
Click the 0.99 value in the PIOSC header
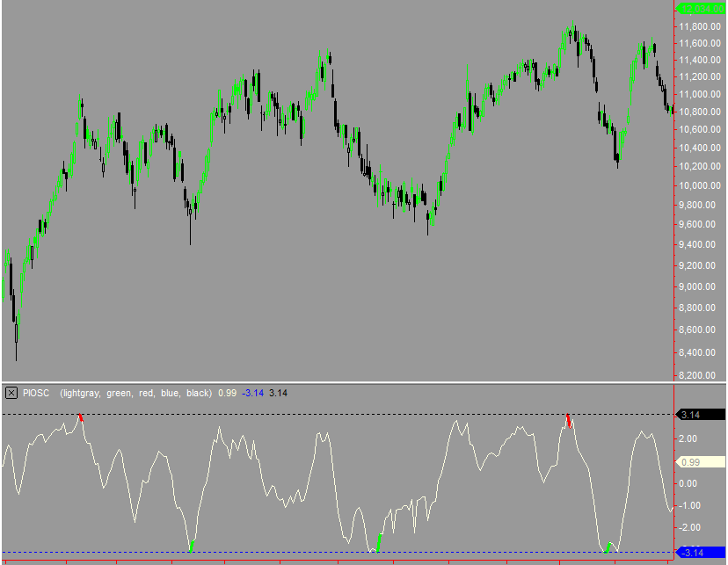[227, 393]
